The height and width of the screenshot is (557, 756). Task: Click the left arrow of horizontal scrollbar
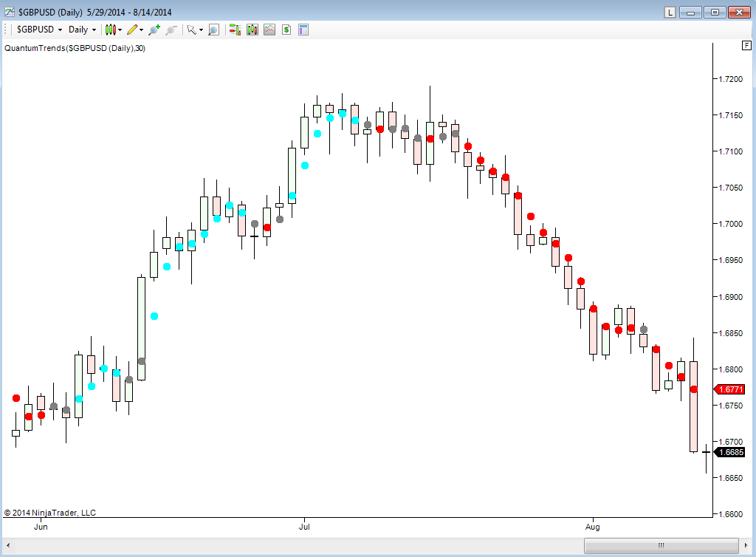click(8, 545)
